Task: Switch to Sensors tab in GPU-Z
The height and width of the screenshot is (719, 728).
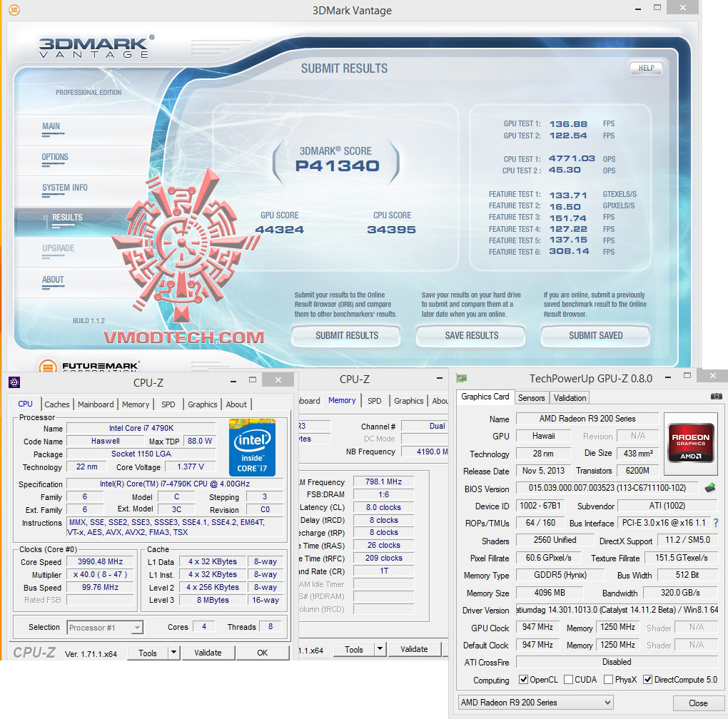Action: [531, 397]
